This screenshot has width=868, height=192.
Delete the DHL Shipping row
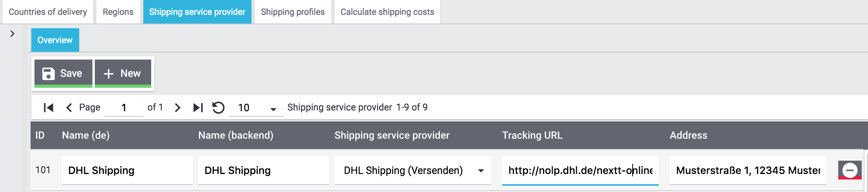click(850, 170)
